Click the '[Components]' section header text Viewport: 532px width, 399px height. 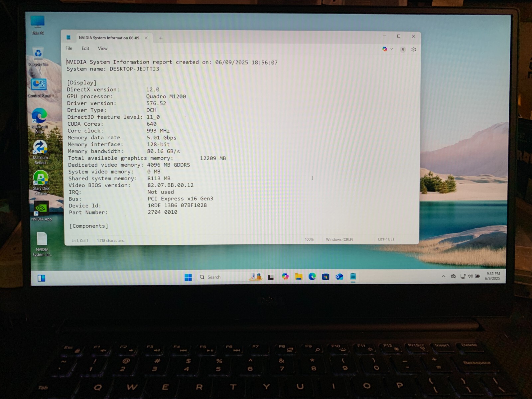pyautogui.click(x=89, y=226)
